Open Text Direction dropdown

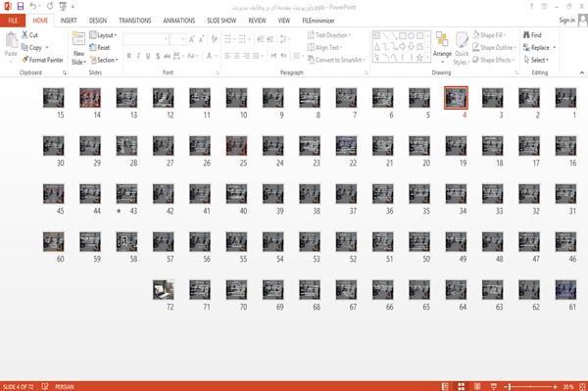click(329, 35)
